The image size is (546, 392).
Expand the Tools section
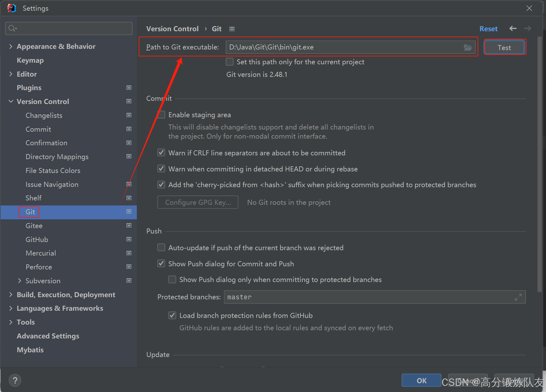[11, 322]
